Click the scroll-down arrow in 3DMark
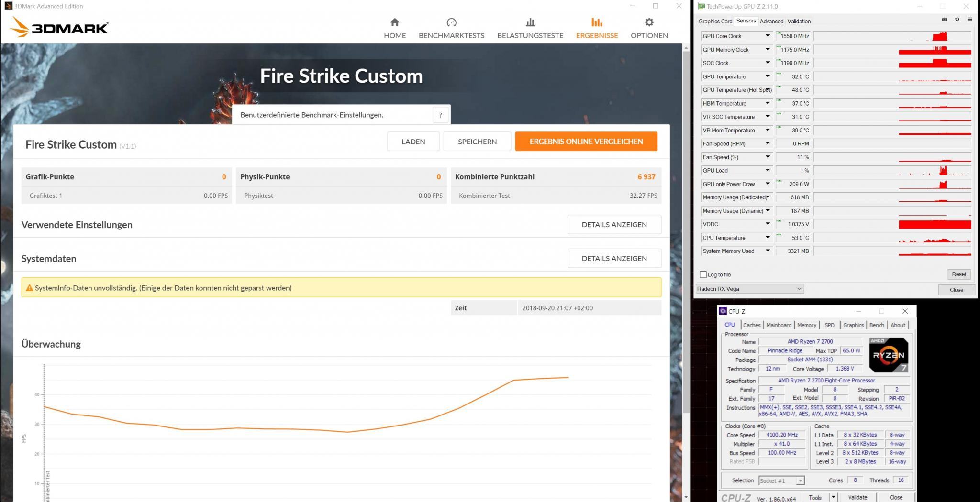The image size is (980, 502). pos(686,498)
